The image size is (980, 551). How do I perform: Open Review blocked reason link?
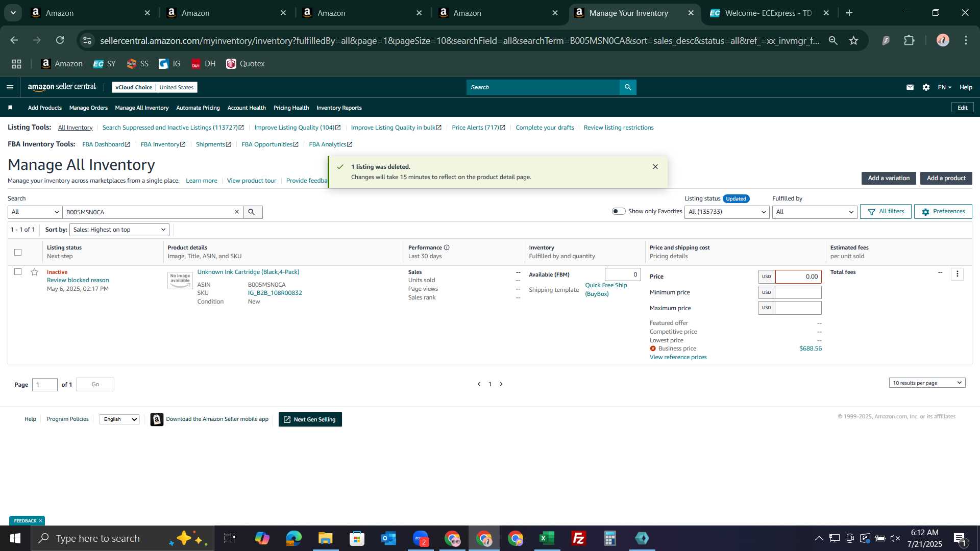(78, 280)
